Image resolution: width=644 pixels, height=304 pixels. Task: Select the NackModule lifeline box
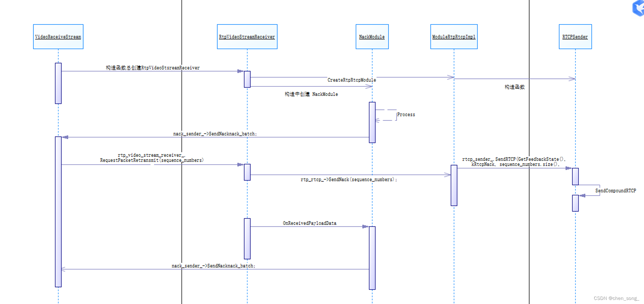pos(372,37)
